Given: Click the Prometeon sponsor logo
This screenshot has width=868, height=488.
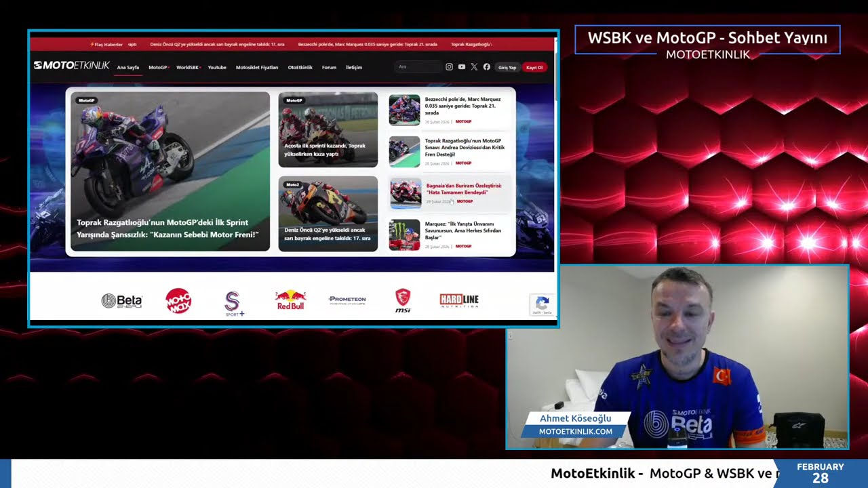Looking at the screenshot, I should pos(347,300).
